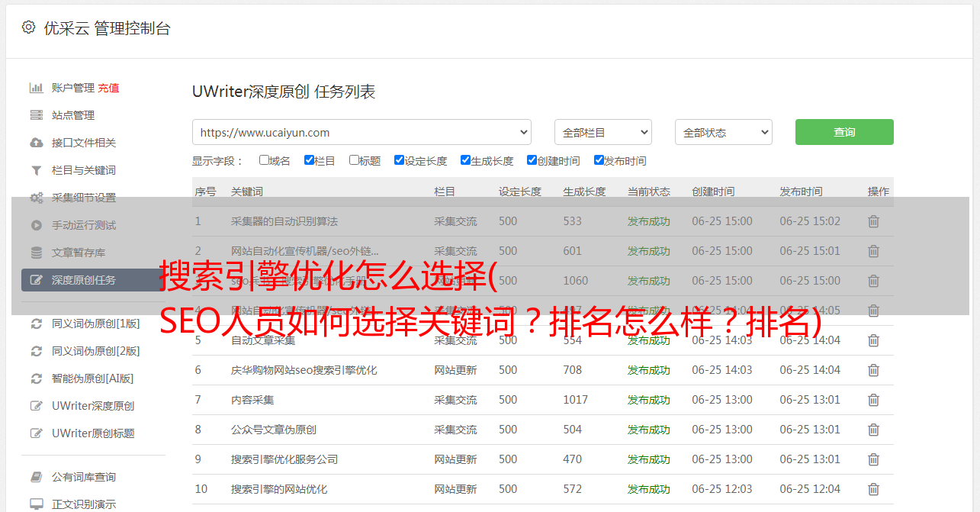Click the UWriter深度原创 任务列表 heading
The height and width of the screenshot is (512, 980).
[284, 92]
